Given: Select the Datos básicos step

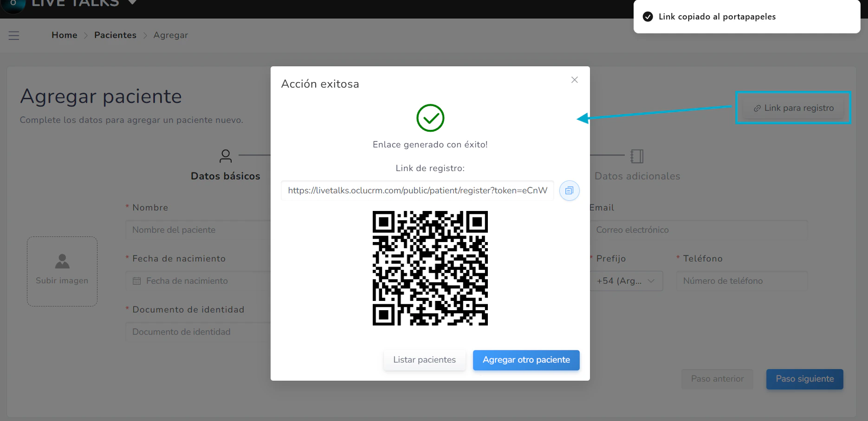Looking at the screenshot, I should pos(226,176).
